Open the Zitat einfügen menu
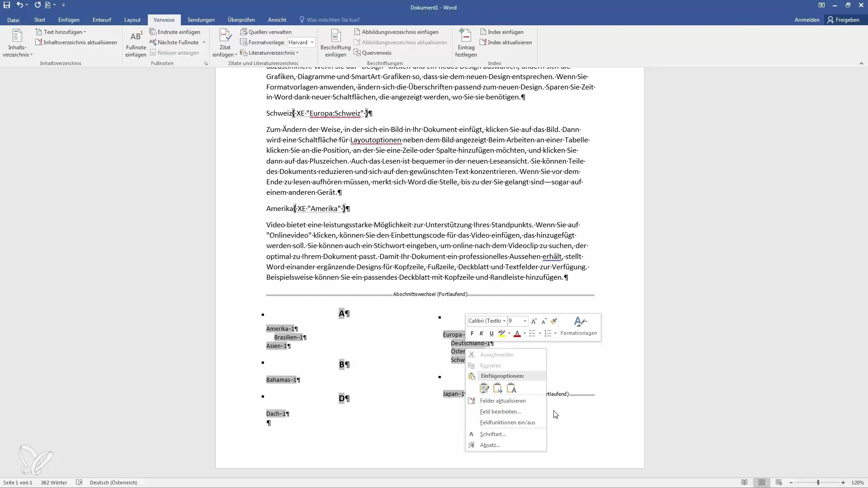This screenshot has height=488, width=868. pyautogui.click(x=225, y=43)
